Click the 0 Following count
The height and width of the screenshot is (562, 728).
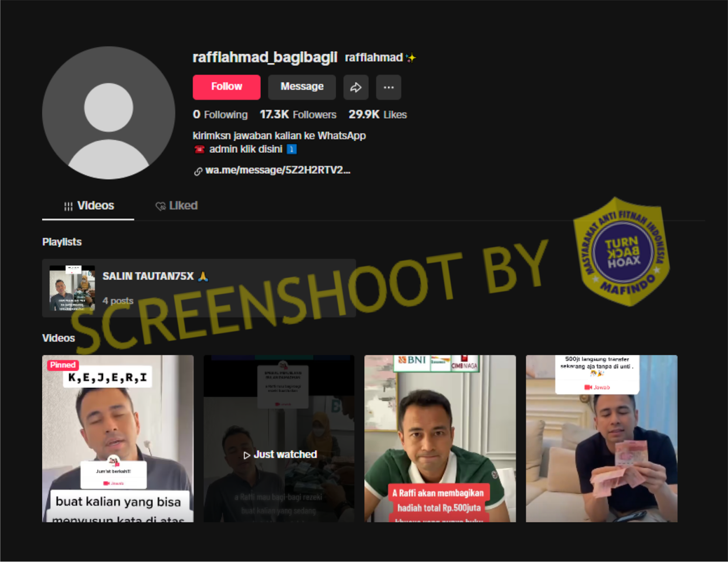tap(220, 115)
